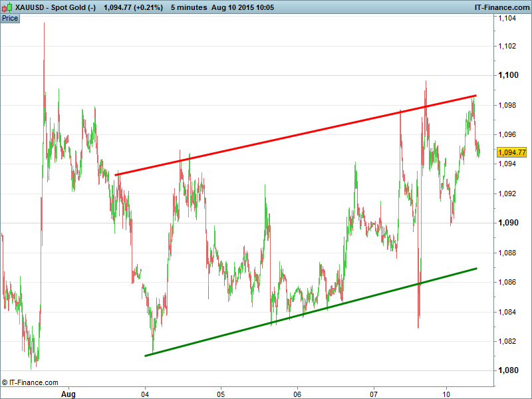Image resolution: width=532 pixels, height=399 pixels.
Task: Click the 07 date marker on time axis
Action: tap(374, 394)
